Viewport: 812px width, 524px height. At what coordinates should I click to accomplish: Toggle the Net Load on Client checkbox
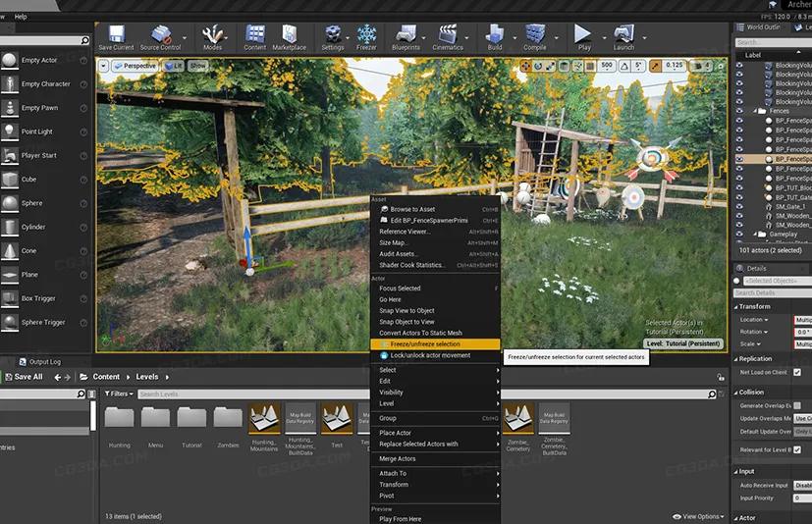797,372
